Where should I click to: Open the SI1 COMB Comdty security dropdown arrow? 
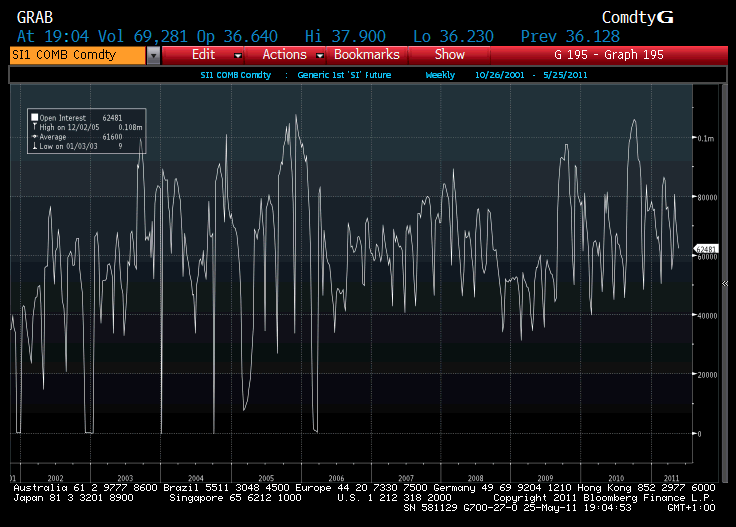click(153, 55)
